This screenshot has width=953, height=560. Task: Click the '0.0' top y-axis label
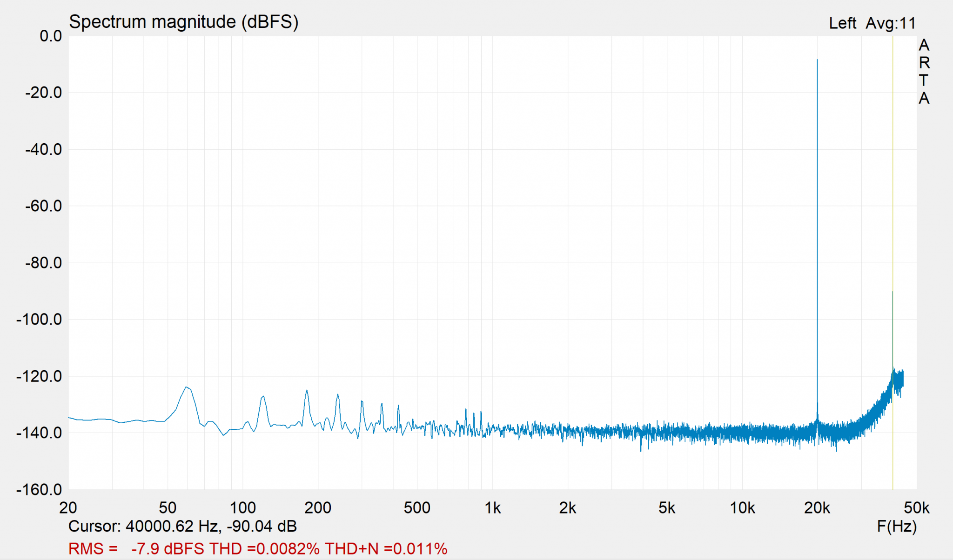pos(51,36)
